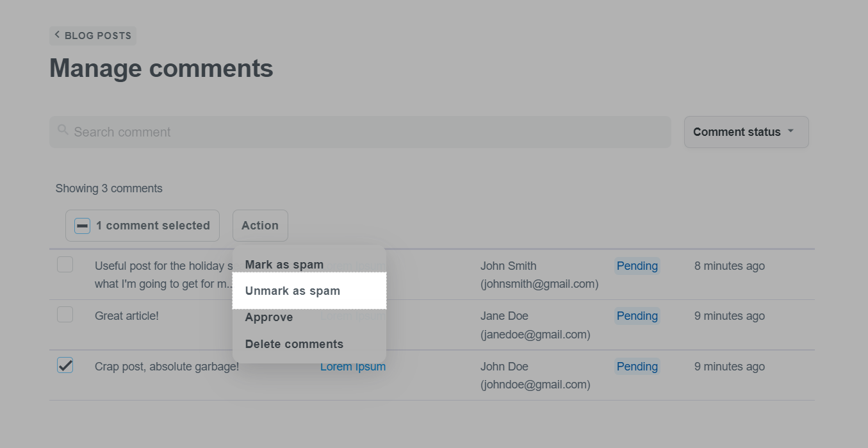Click the author name Jane Doe
Screen dimensions: 868x448
(505, 316)
